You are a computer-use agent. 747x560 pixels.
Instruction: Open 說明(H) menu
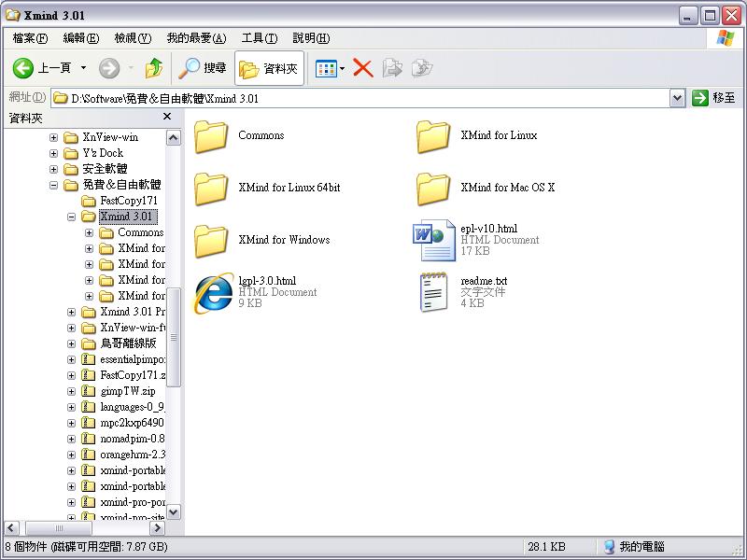[311, 38]
